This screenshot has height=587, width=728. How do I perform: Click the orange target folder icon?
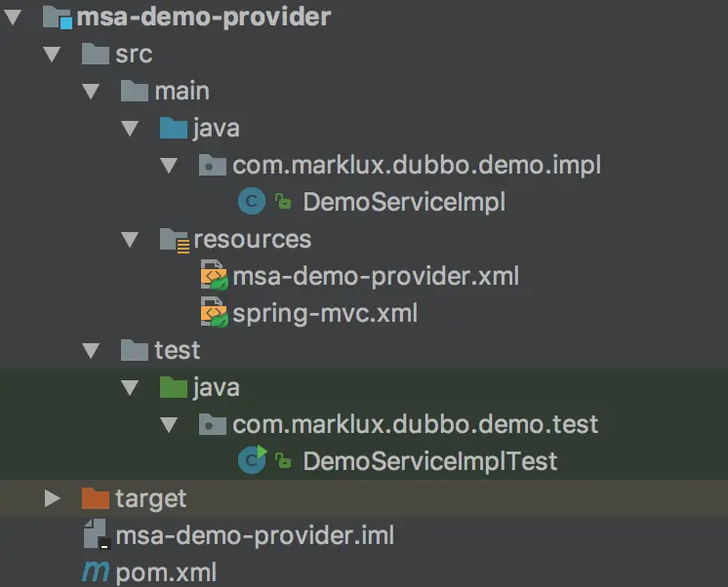point(96,498)
